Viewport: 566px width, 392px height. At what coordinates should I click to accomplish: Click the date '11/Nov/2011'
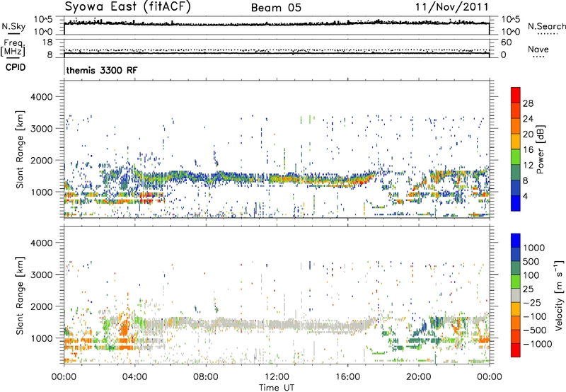coord(452,7)
